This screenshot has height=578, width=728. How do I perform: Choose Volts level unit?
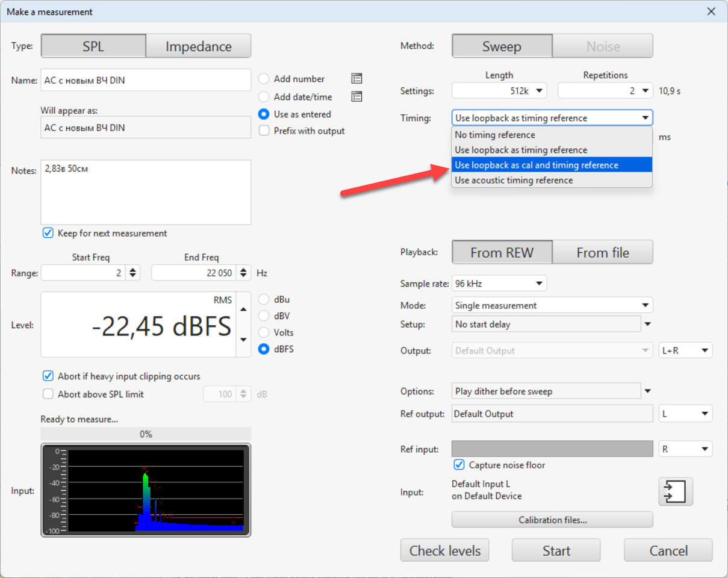tap(264, 332)
